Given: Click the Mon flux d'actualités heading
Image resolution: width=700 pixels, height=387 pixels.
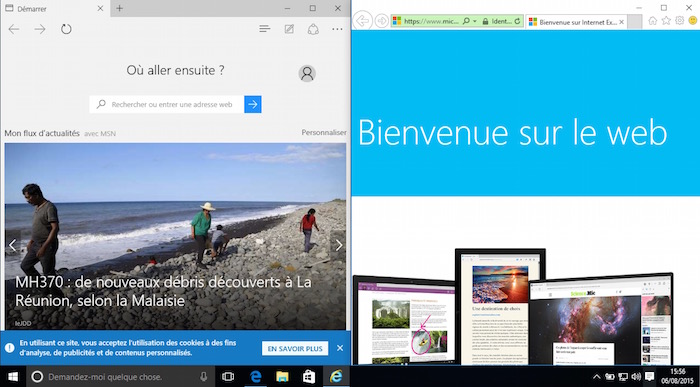Looking at the screenshot, I should pyautogui.click(x=42, y=133).
